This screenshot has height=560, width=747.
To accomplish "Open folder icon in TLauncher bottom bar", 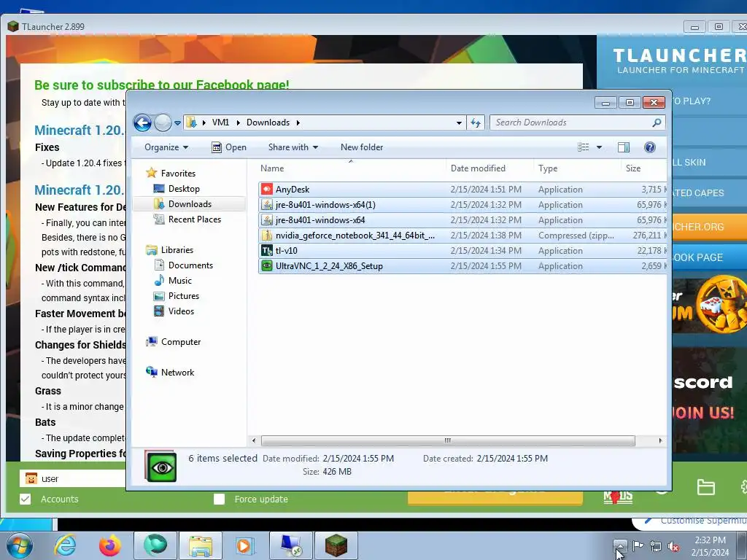I will [705, 487].
